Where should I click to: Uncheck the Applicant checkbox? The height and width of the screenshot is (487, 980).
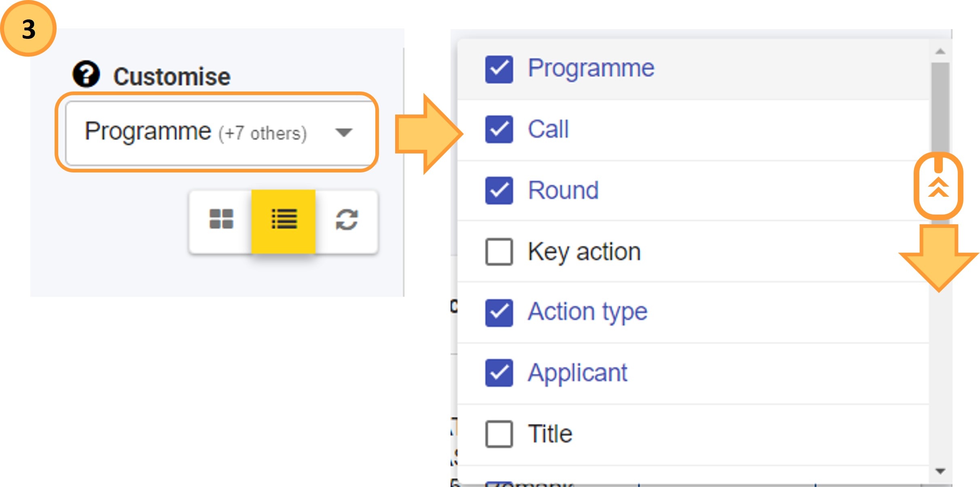[499, 373]
